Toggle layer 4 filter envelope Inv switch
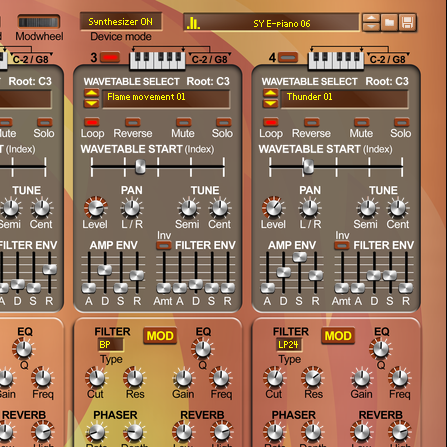Image resolution: width=447 pixels, height=447 pixels. coord(342,246)
